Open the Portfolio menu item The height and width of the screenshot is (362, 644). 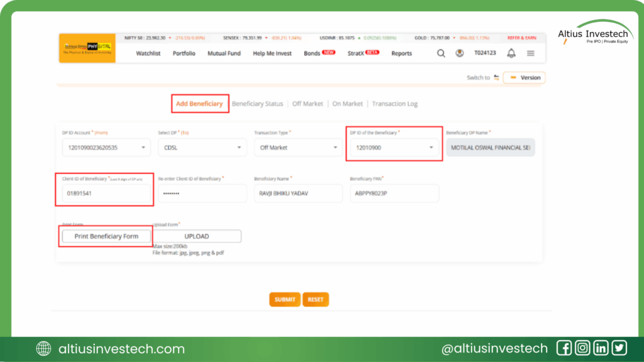[184, 53]
